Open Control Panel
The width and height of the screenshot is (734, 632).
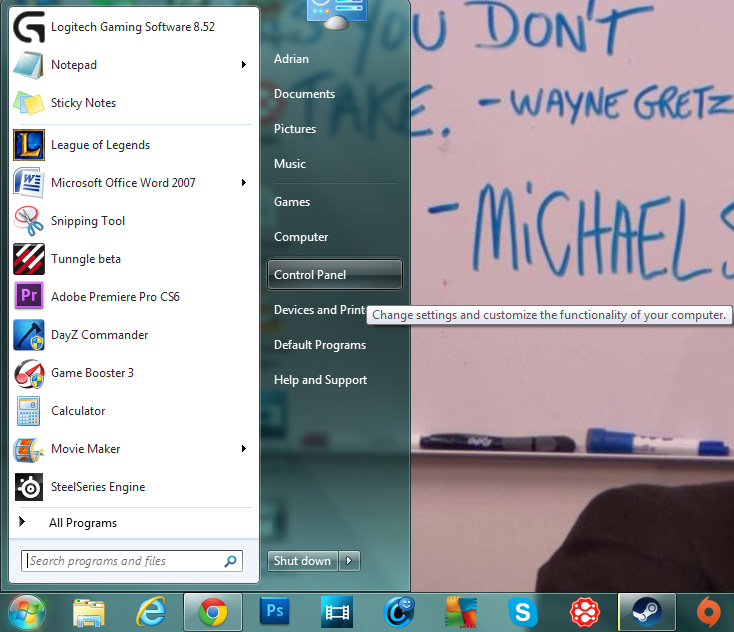pyautogui.click(x=335, y=275)
